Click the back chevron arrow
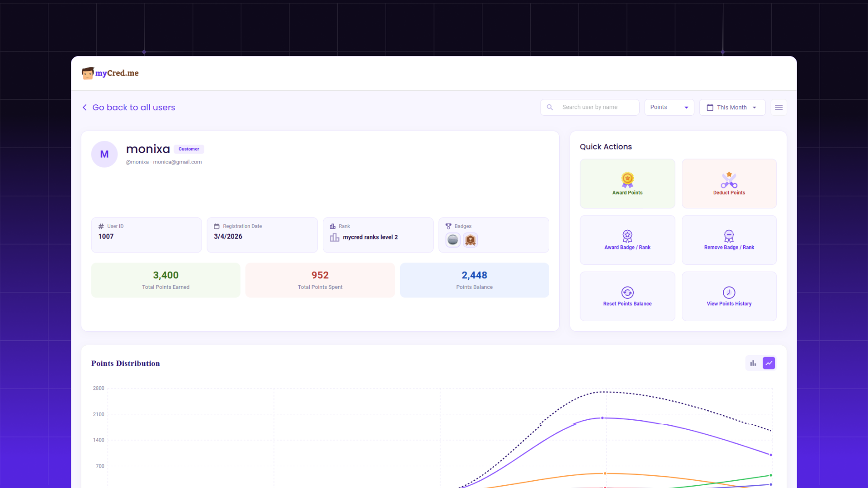 [x=85, y=108]
